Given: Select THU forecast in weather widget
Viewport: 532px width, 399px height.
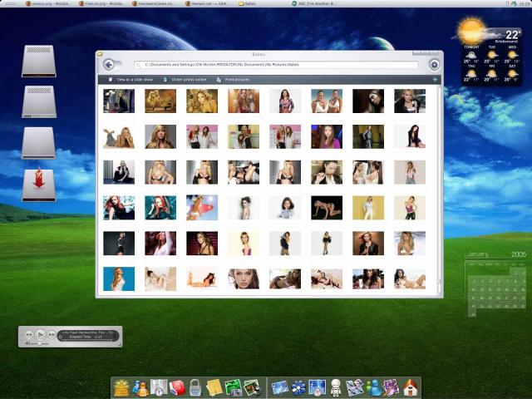Looking at the screenshot, I should 471,73.
